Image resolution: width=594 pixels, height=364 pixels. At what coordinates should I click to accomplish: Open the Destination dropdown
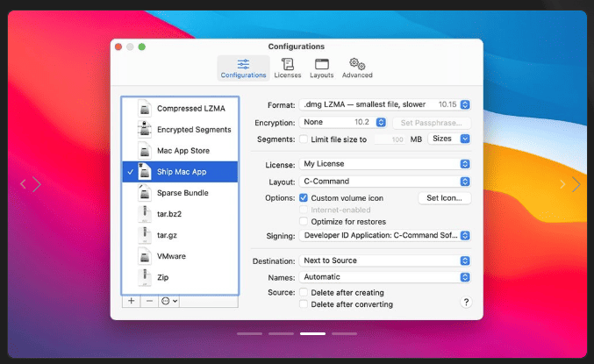pyautogui.click(x=384, y=261)
